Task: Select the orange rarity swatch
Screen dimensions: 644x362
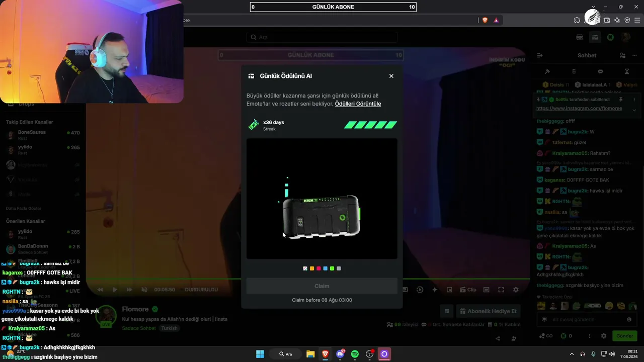Action: [x=312, y=268]
